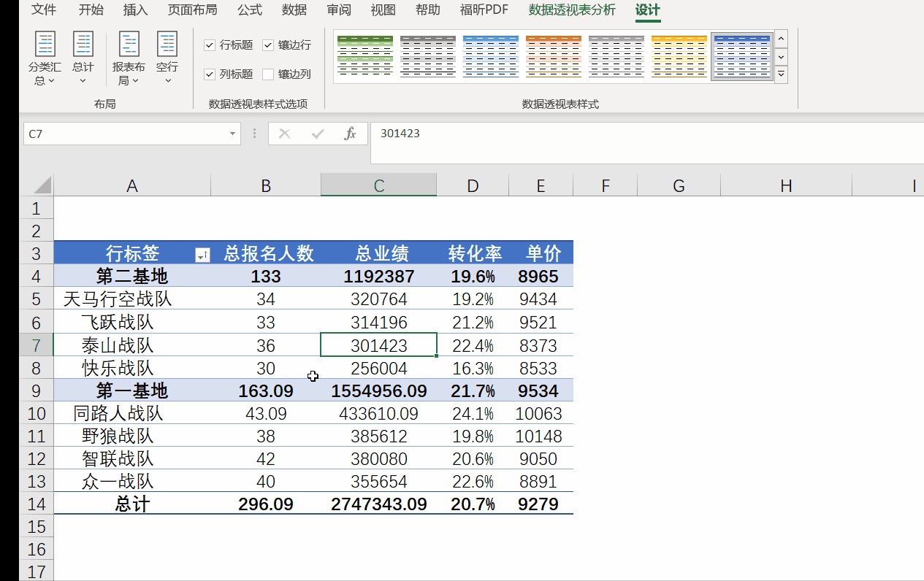Select column B header

click(266, 185)
